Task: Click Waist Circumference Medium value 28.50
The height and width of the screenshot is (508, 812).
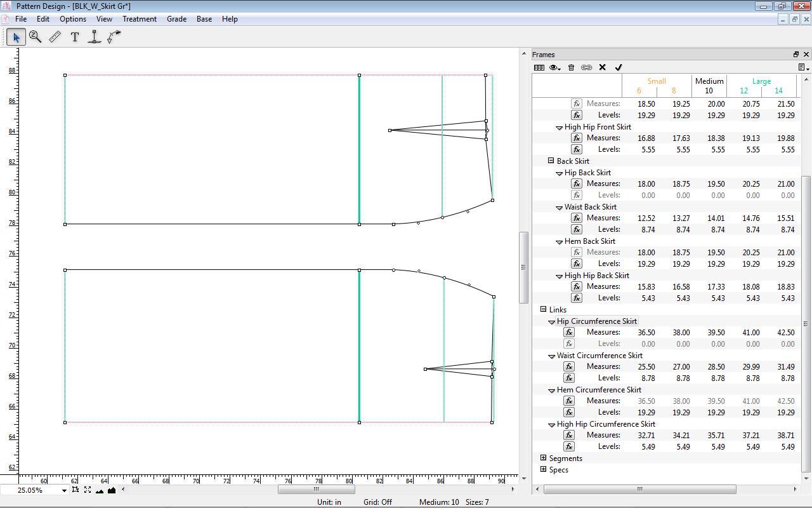Action: click(717, 366)
